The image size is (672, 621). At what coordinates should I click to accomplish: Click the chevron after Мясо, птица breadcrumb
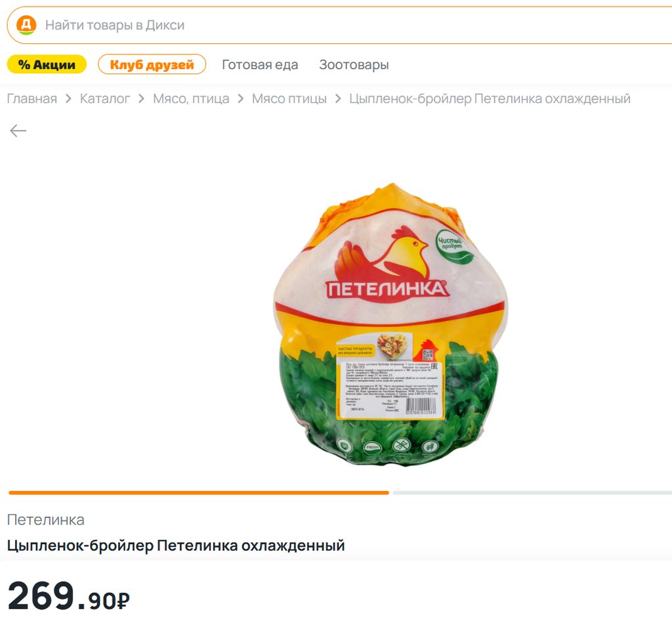point(240,99)
